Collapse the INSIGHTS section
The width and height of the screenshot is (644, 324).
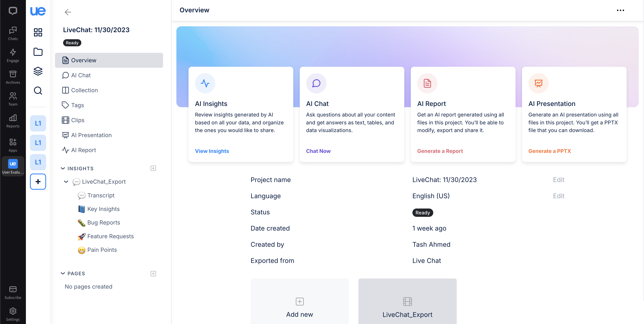[63, 168]
